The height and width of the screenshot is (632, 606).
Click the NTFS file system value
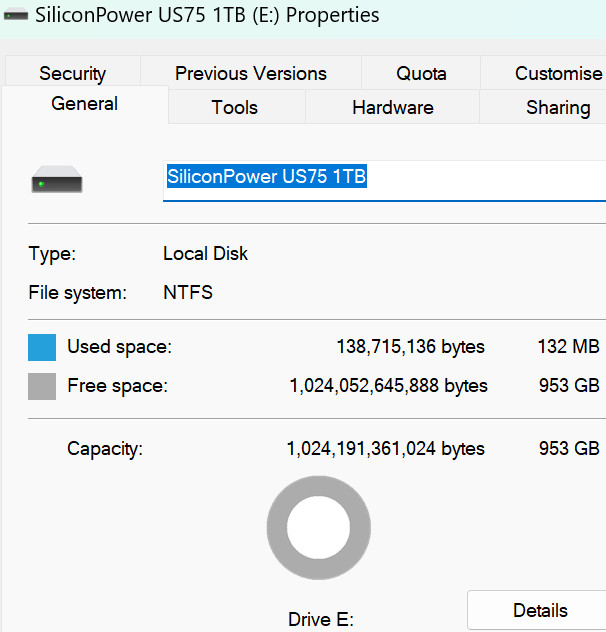(188, 293)
